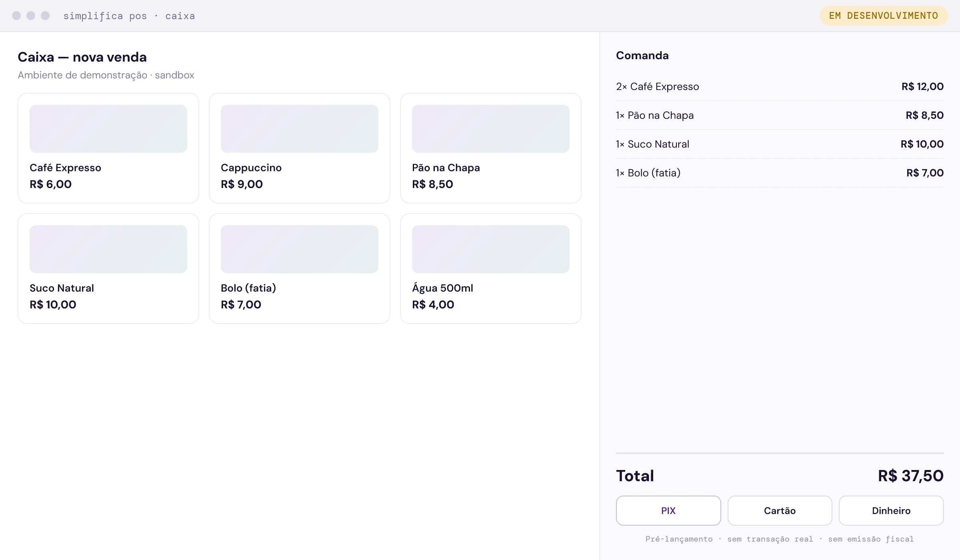The width and height of the screenshot is (960, 560).
Task: Click the EM DESENVOLVIMENTO badge
Action: click(884, 16)
